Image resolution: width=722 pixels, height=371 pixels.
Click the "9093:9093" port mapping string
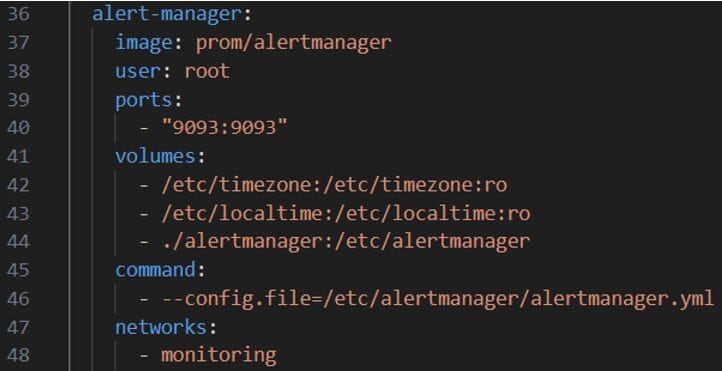pos(225,127)
